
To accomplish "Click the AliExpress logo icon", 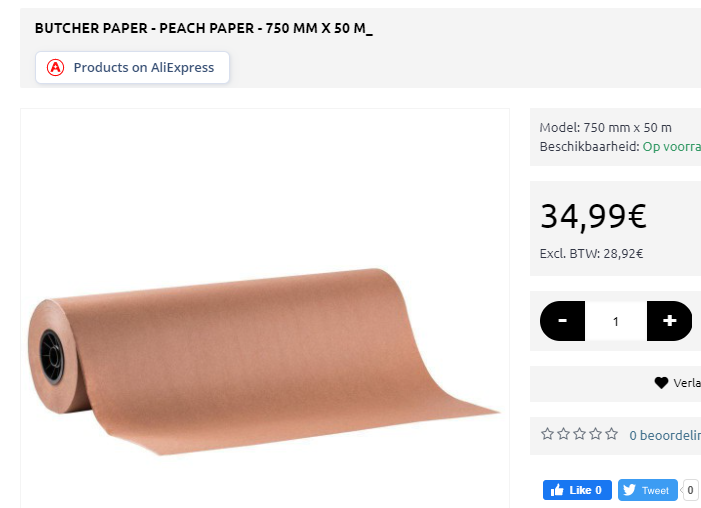I will pyautogui.click(x=56, y=68).
